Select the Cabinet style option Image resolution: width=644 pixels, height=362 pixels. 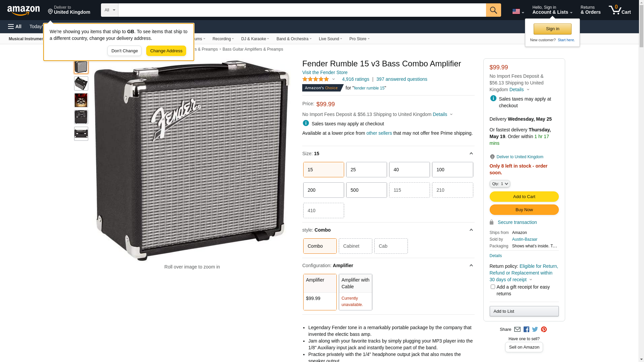(355, 246)
